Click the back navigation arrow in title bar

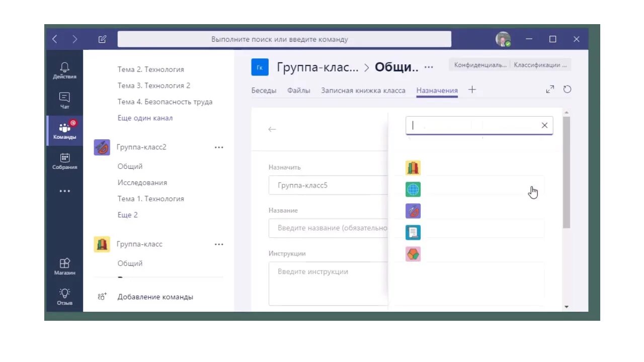pos(55,39)
